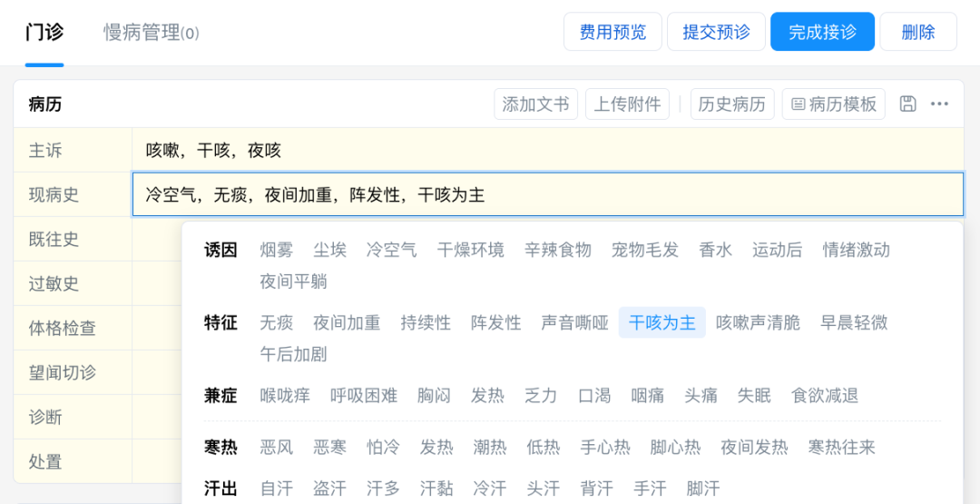The height and width of the screenshot is (504, 980).
Task: Open 病历模板 template list
Action: click(x=833, y=104)
